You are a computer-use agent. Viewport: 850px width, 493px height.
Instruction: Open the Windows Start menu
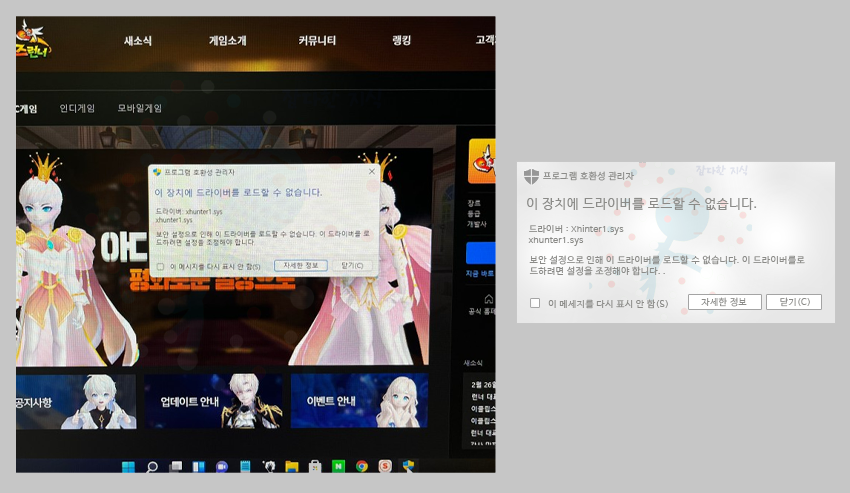pyautogui.click(x=128, y=466)
